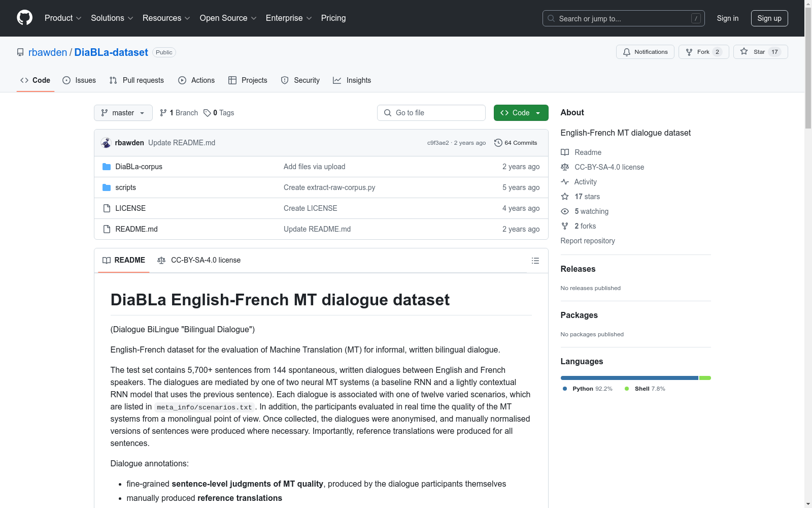Expand the Resources menu

tap(166, 18)
